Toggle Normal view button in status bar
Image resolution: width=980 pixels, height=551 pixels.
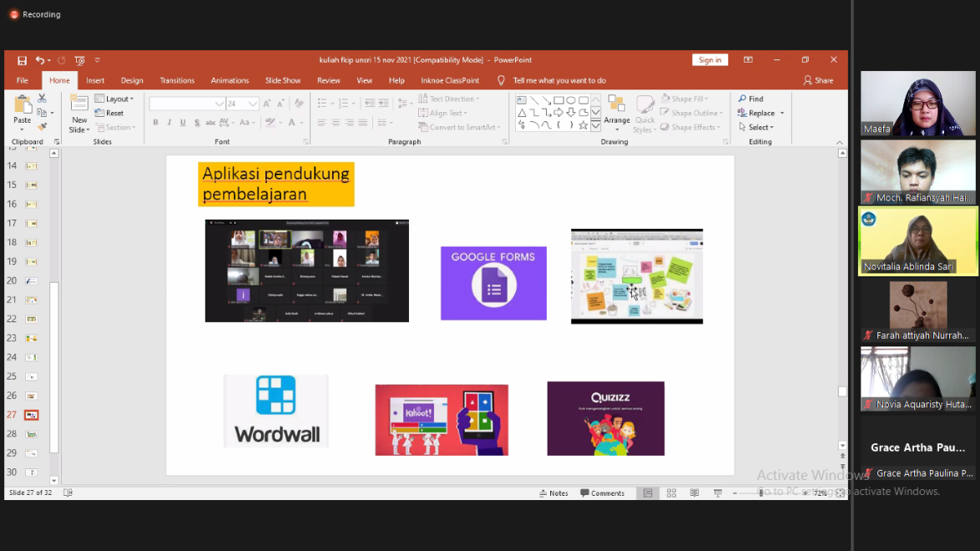pyautogui.click(x=648, y=493)
